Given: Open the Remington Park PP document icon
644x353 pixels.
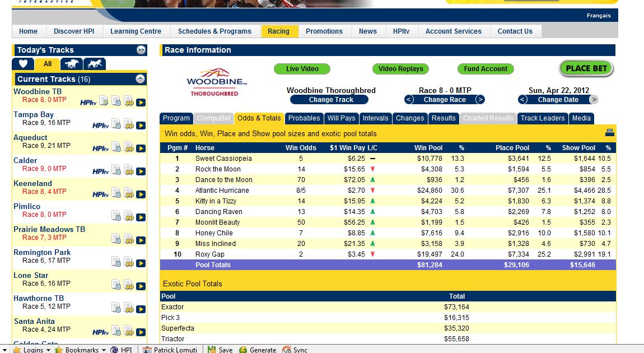Looking at the screenshot, I should [x=129, y=262].
